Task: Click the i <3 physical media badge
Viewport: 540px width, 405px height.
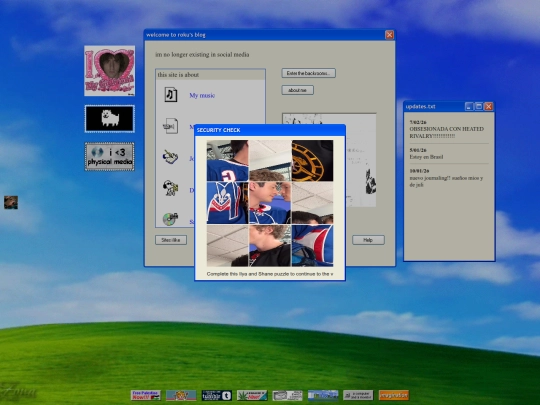Action: tap(110, 157)
